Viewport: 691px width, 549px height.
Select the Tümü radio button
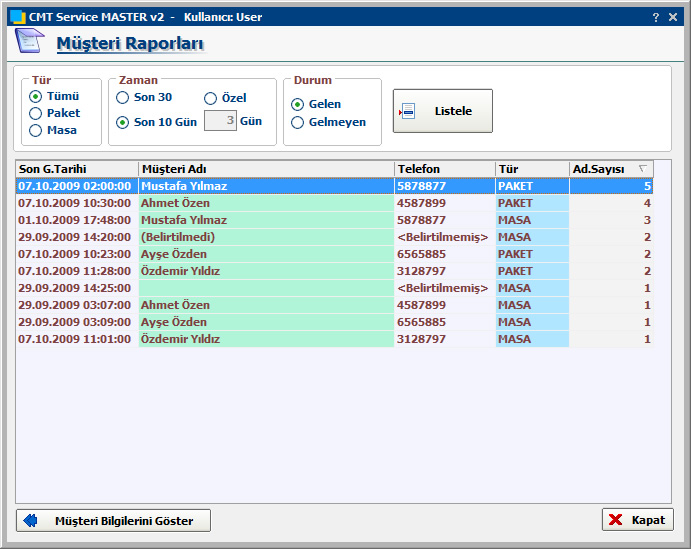(36, 96)
